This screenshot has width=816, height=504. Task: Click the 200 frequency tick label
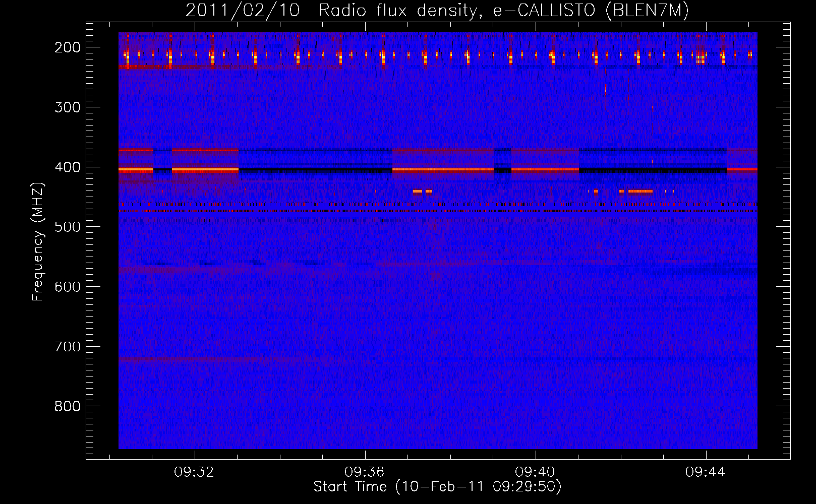(68, 47)
